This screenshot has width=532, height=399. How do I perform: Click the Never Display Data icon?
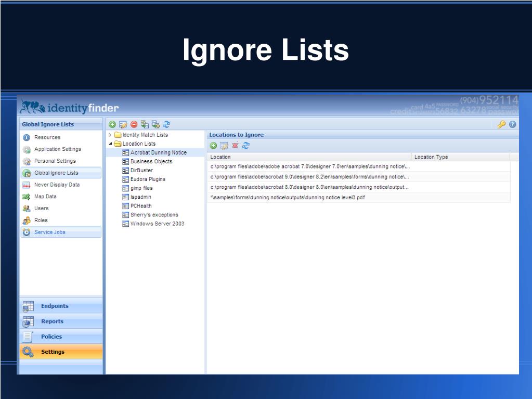pos(27,185)
